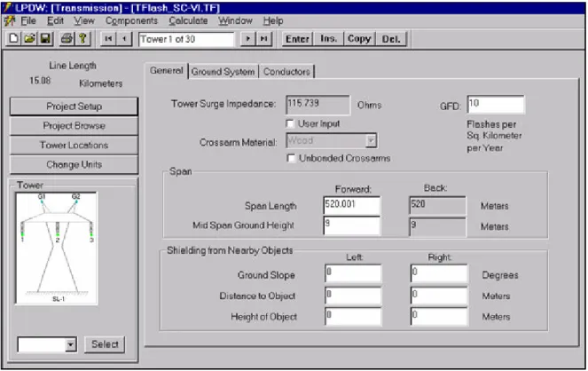Click the GFD input field
The height and width of the screenshot is (371, 588).
coord(496,104)
